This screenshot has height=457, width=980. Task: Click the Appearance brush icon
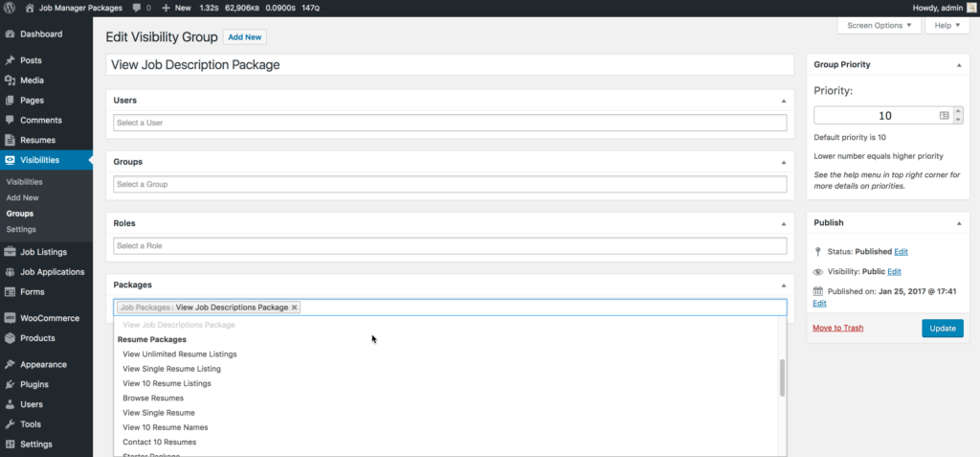click(10, 364)
